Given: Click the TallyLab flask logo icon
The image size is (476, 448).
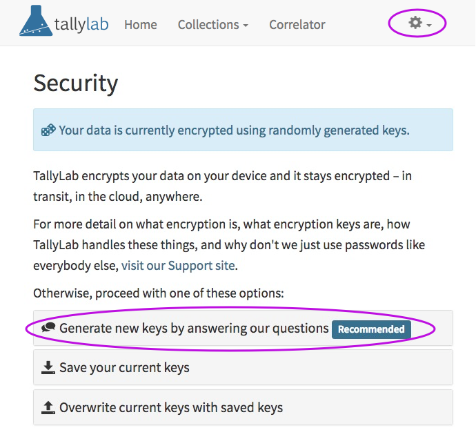Looking at the screenshot, I should (36, 21).
